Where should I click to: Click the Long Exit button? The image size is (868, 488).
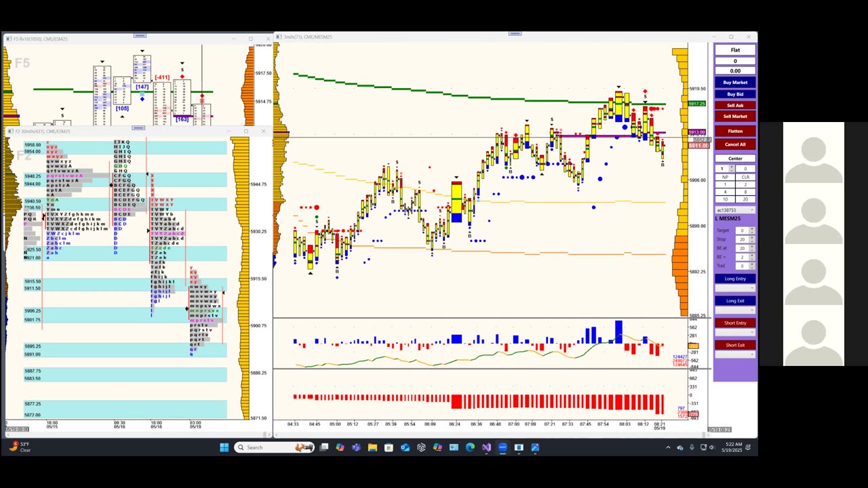(x=735, y=301)
